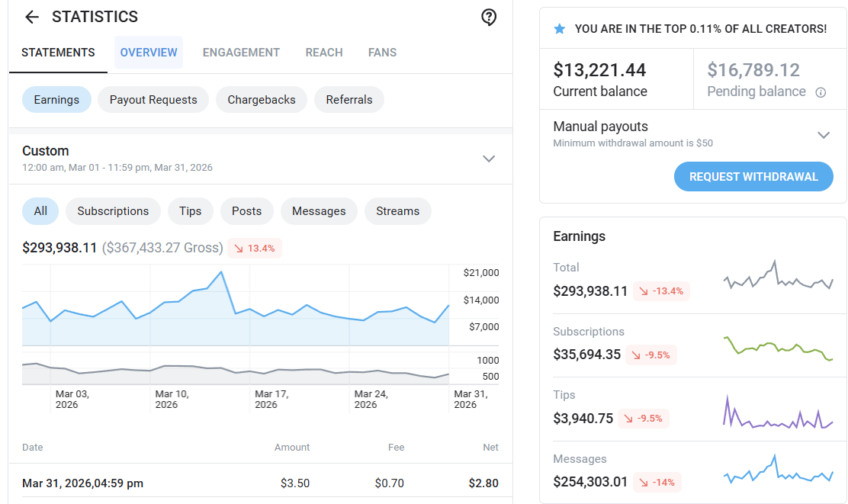Toggle the Streams filter chip
Viewport: 848px width, 504px height.
coord(397,211)
